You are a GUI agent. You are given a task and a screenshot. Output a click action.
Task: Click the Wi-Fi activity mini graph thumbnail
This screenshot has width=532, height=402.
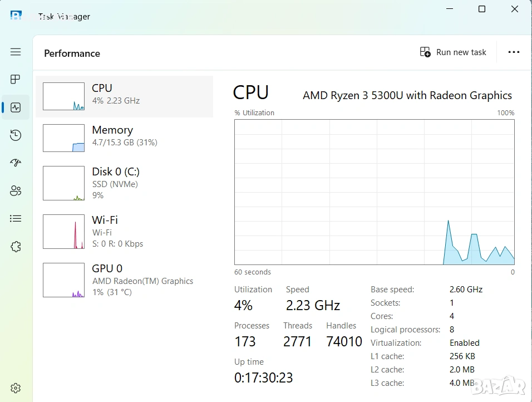[63, 232]
